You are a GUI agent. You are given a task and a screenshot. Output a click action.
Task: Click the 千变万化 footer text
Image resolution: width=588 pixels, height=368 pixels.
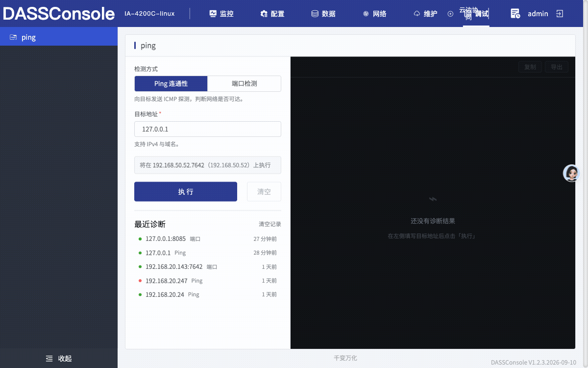pos(345,358)
